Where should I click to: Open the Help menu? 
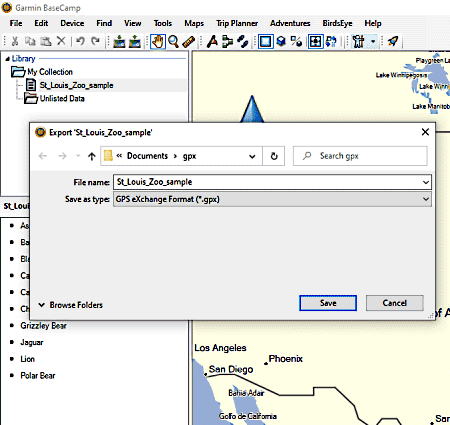[373, 23]
